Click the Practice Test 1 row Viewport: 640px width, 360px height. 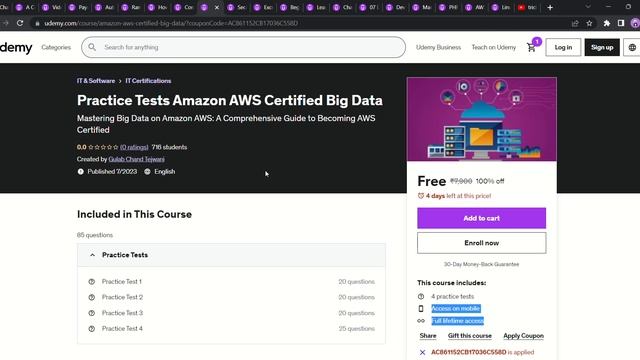231,282
